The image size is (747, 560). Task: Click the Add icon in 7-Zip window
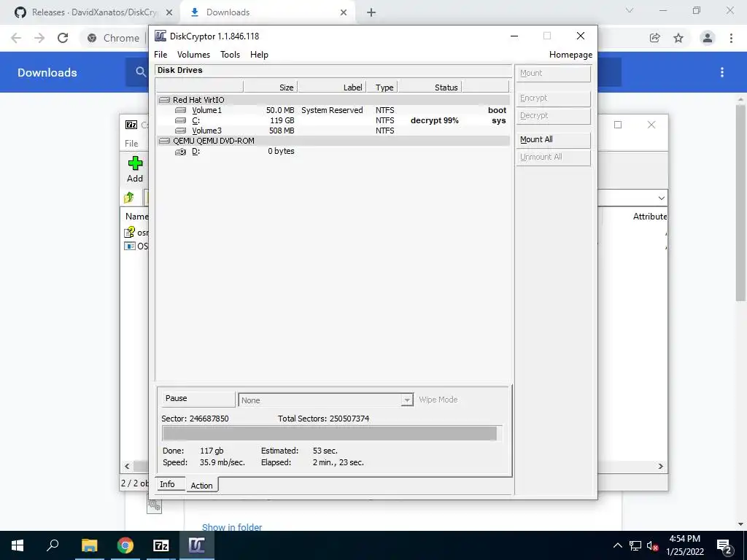[135, 169]
